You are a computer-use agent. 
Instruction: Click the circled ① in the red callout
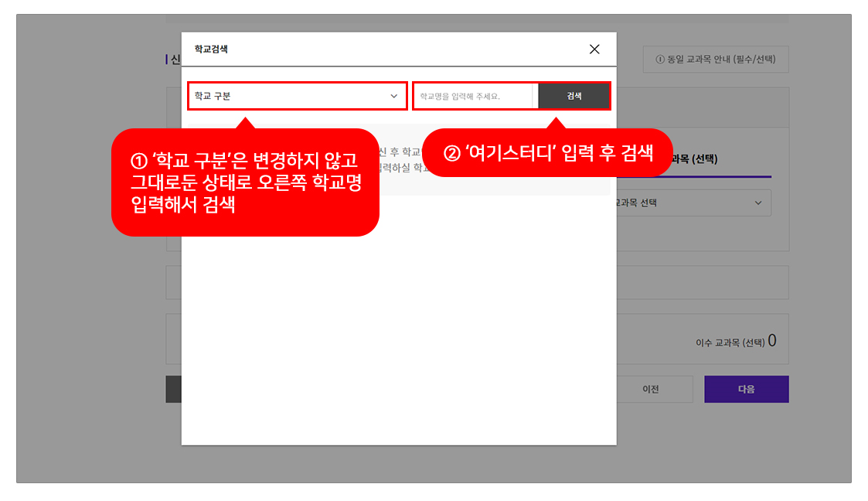tap(138, 162)
